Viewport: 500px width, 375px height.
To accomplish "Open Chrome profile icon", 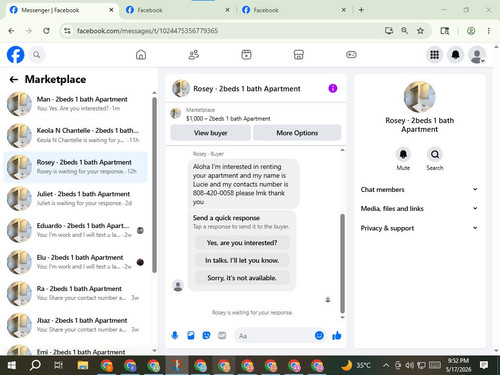I will [471, 31].
